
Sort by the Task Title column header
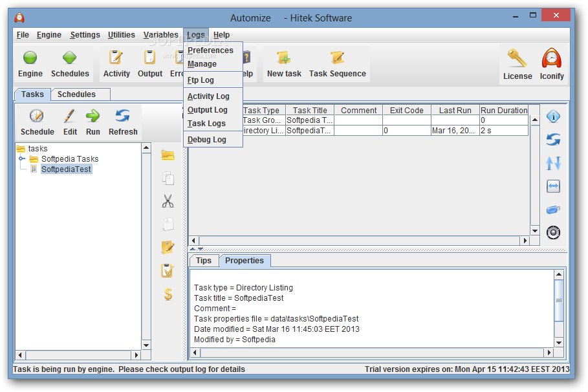[x=310, y=110]
